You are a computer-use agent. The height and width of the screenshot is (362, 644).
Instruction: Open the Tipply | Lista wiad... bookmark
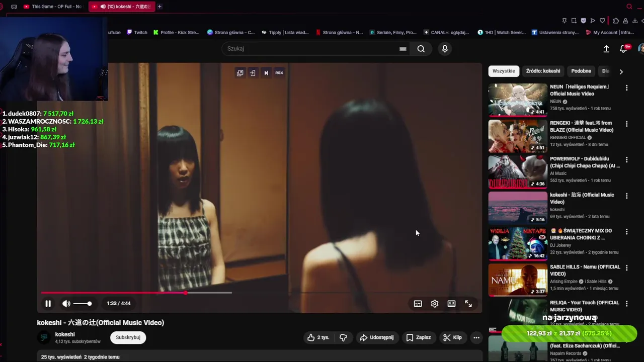285,32
